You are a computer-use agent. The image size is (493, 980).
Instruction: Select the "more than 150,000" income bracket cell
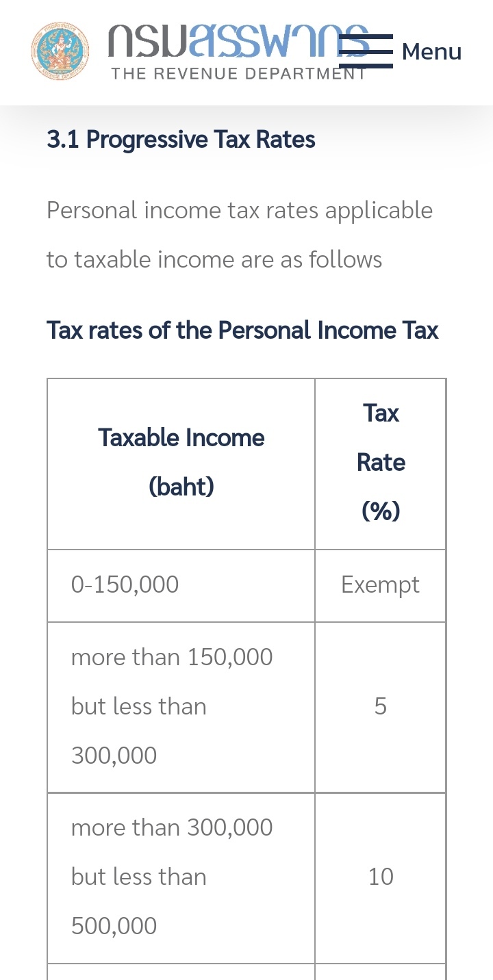(172, 658)
